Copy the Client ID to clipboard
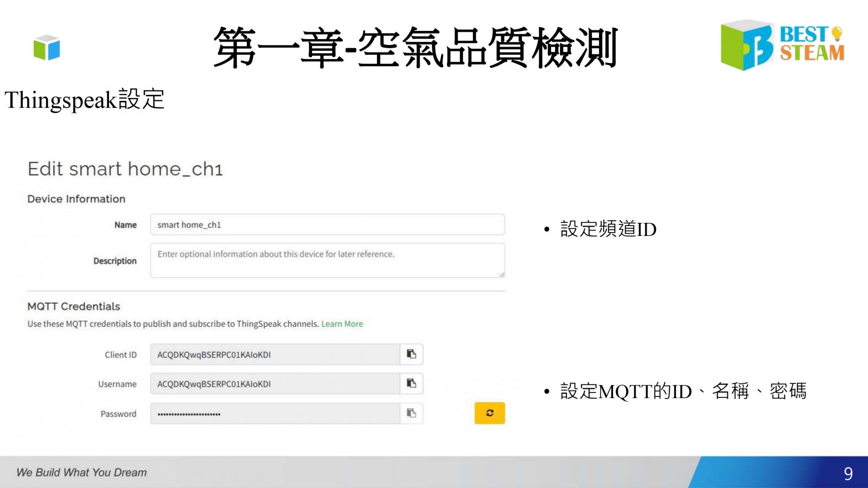868x488 pixels. pyautogui.click(x=411, y=355)
